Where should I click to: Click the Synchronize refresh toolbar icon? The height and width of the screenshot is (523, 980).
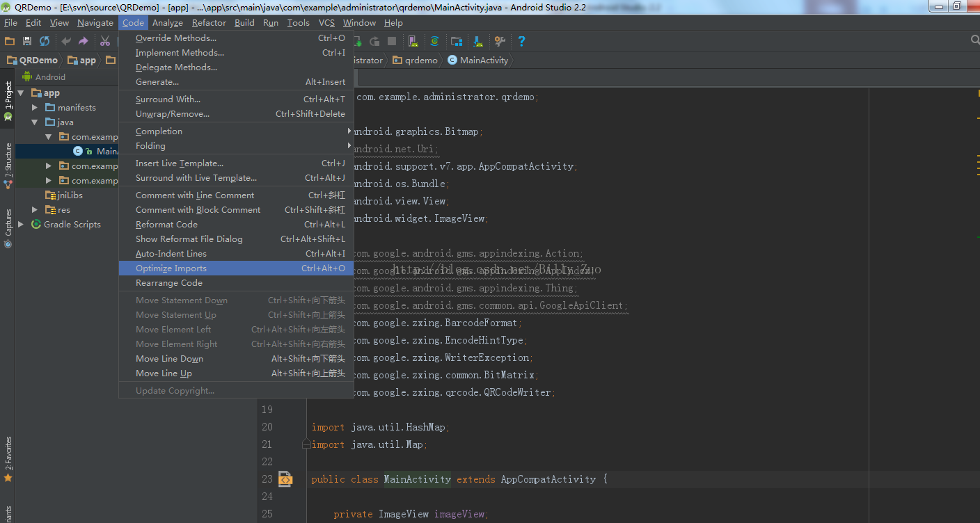(x=45, y=42)
